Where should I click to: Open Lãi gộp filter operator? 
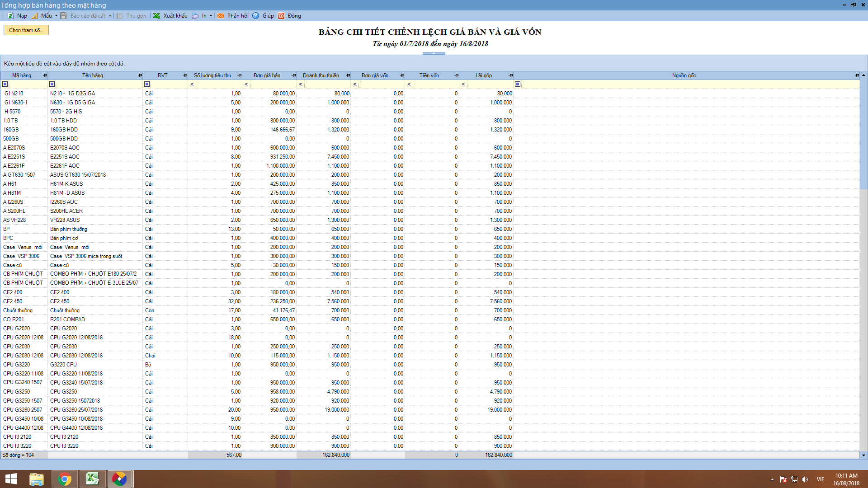click(463, 84)
